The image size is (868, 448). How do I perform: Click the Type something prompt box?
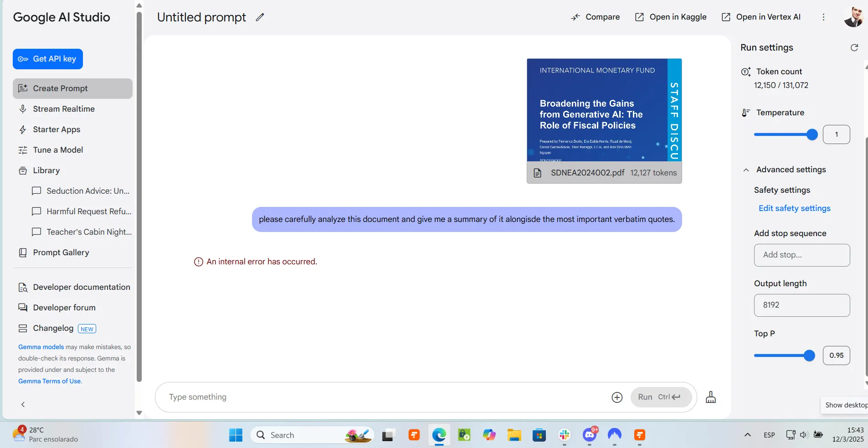pyautogui.click(x=387, y=397)
